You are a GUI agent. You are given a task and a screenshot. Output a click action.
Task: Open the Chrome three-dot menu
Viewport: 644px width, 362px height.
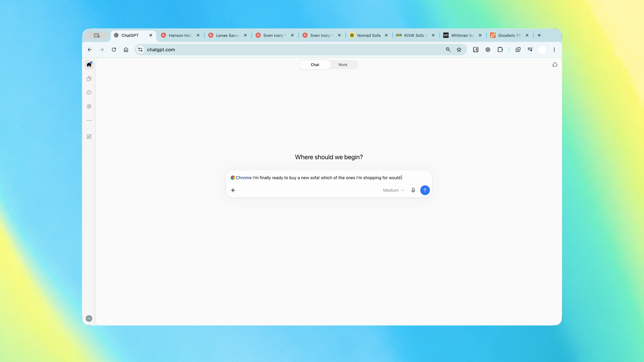click(x=554, y=50)
